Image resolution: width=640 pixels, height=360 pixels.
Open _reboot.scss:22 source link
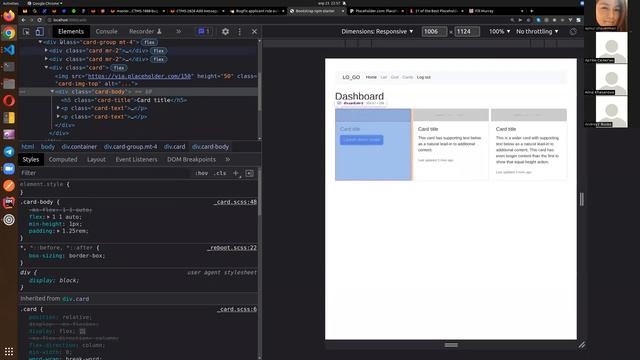tap(232, 248)
